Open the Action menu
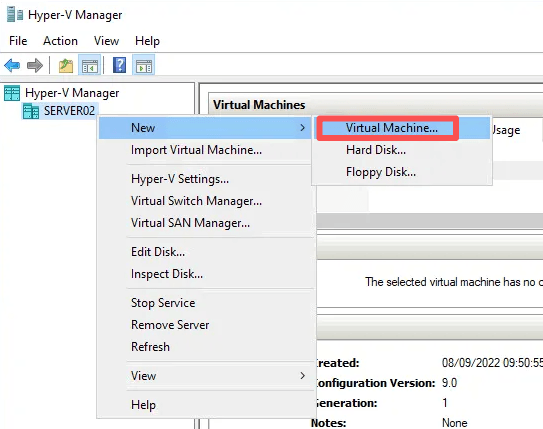 coord(60,41)
